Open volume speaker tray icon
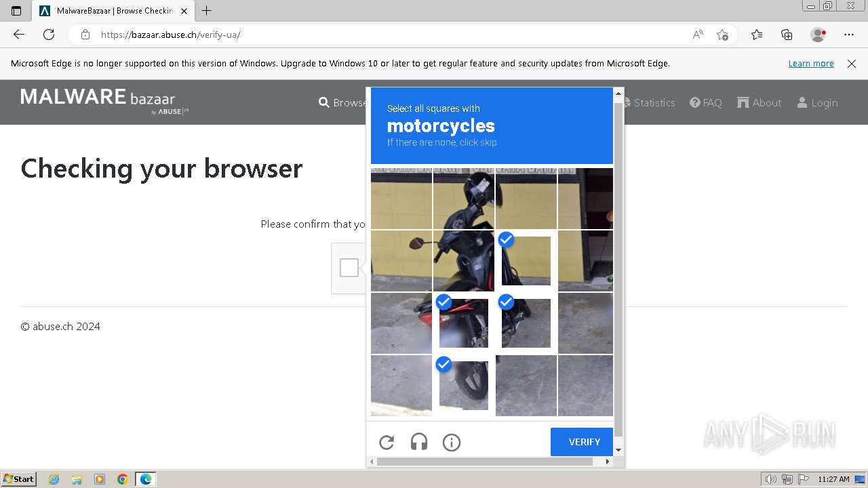Viewport: 868px width, 488px height. [x=771, y=479]
